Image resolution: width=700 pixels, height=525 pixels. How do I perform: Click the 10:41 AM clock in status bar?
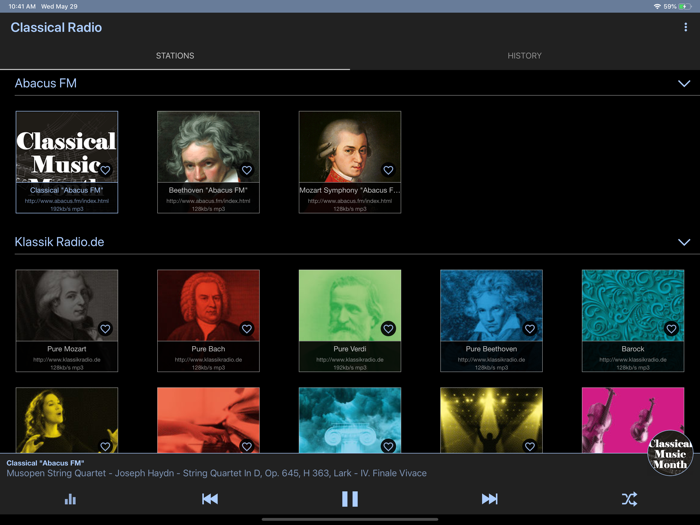point(22,6)
